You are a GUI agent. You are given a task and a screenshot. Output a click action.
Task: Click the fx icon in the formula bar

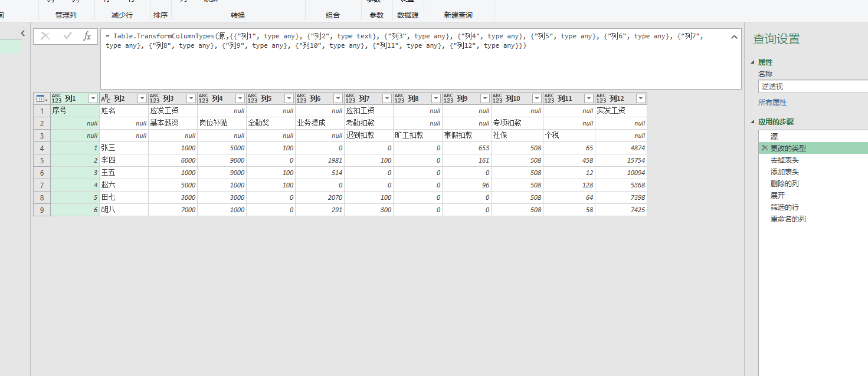87,36
